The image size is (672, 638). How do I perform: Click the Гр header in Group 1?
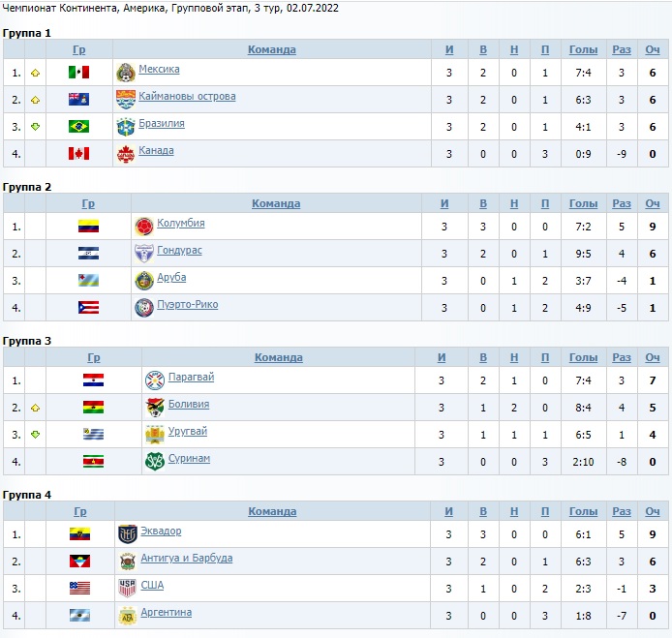pyautogui.click(x=79, y=49)
